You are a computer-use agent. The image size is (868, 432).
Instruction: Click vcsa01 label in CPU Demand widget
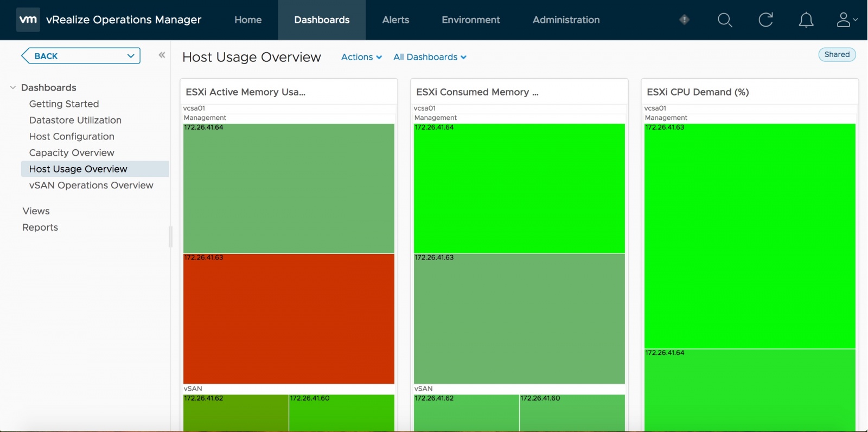[x=655, y=108]
